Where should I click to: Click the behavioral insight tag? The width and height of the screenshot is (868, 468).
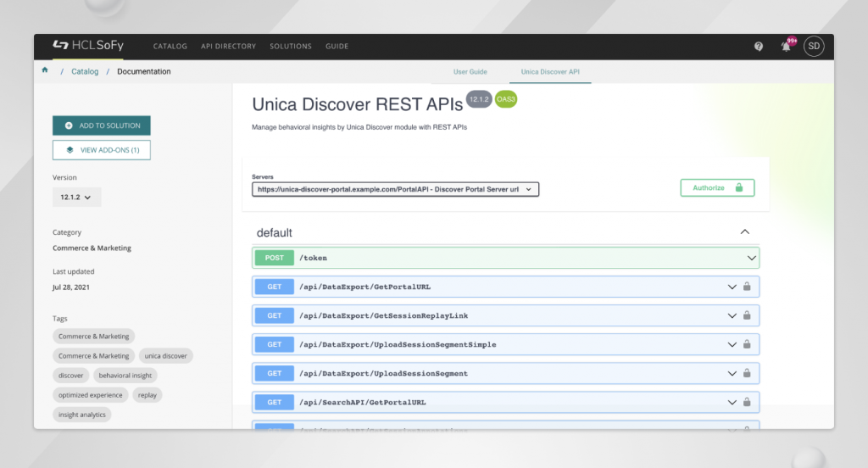coord(125,376)
